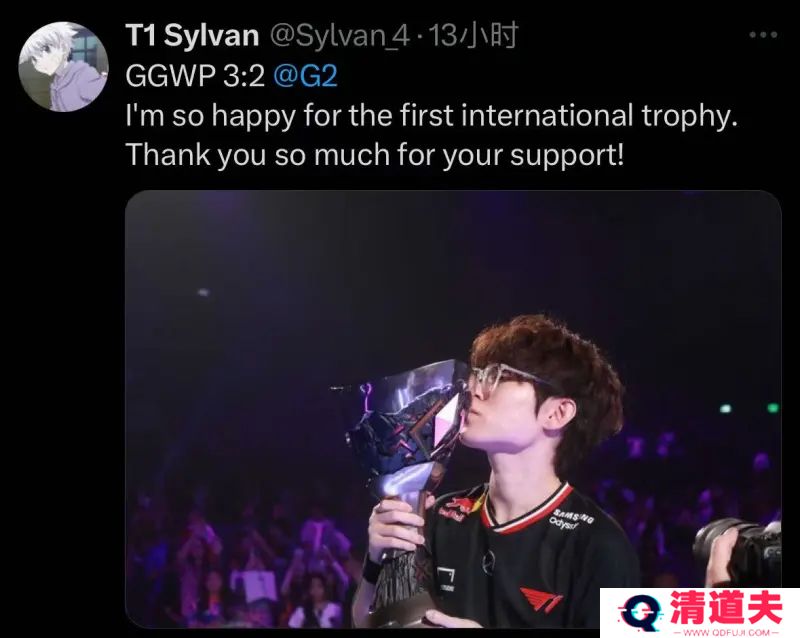Click the GGWP 3:2 text
This screenshot has width=800, height=638.
[195, 76]
